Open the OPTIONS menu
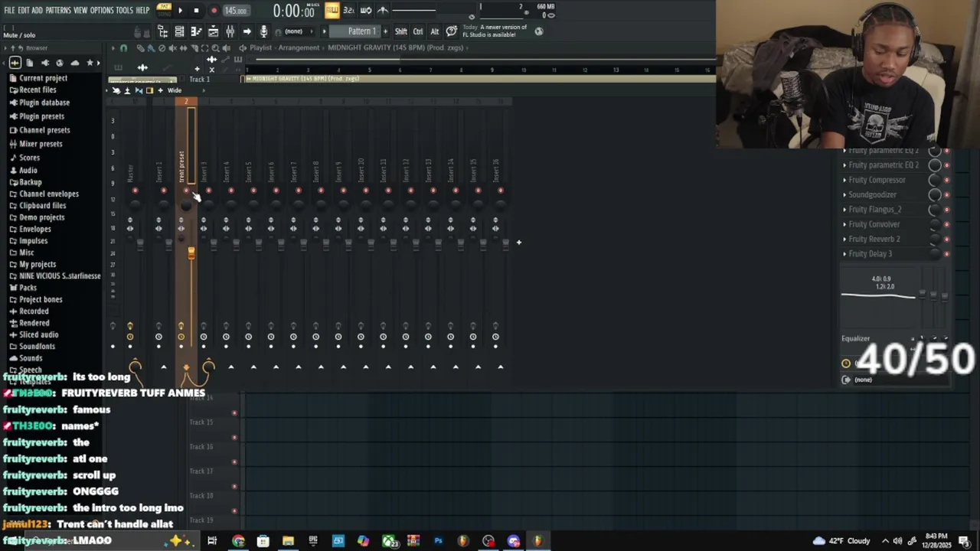Viewport: 980px width, 551px height. point(102,10)
